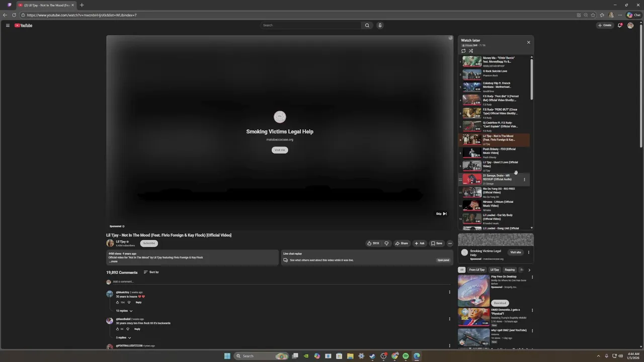The image size is (644, 362).
Task: Share the current video
Action: point(401,243)
